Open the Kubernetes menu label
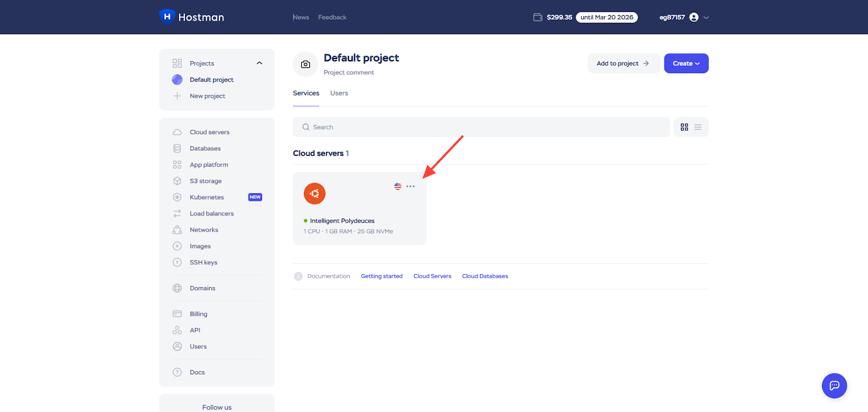This screenshot has height=412, width=868. (x=207, y=198)
